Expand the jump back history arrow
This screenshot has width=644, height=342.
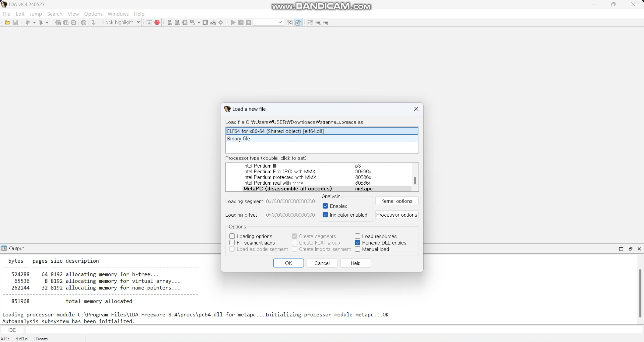pos(34,23)
